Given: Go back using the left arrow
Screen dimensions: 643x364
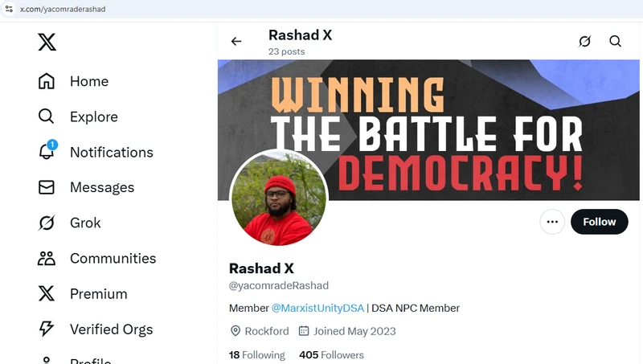Looking at the screenshot, I should click(236, 42).
